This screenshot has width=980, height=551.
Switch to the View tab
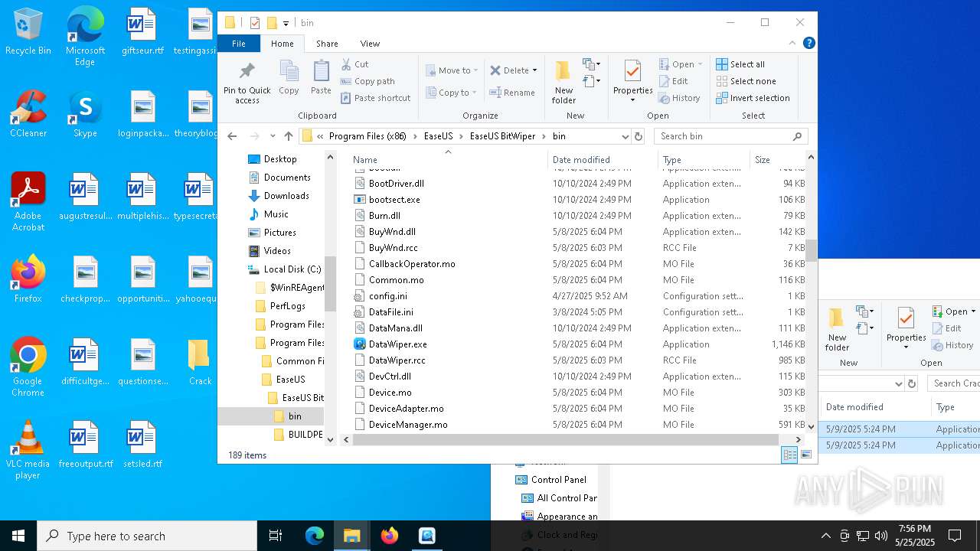[x=370, y=44]
